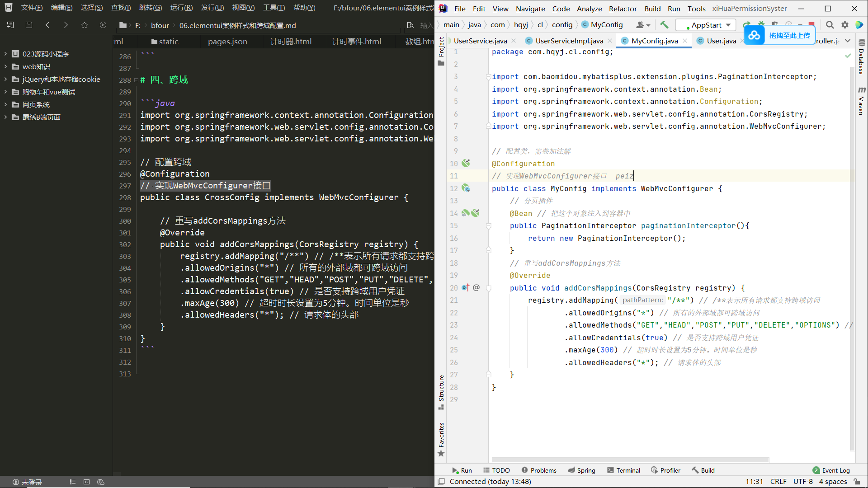Expand the jQuery和本地存储cookie folder
The height and width of the screenshot is (488, 868).
[x=5, y=79]
